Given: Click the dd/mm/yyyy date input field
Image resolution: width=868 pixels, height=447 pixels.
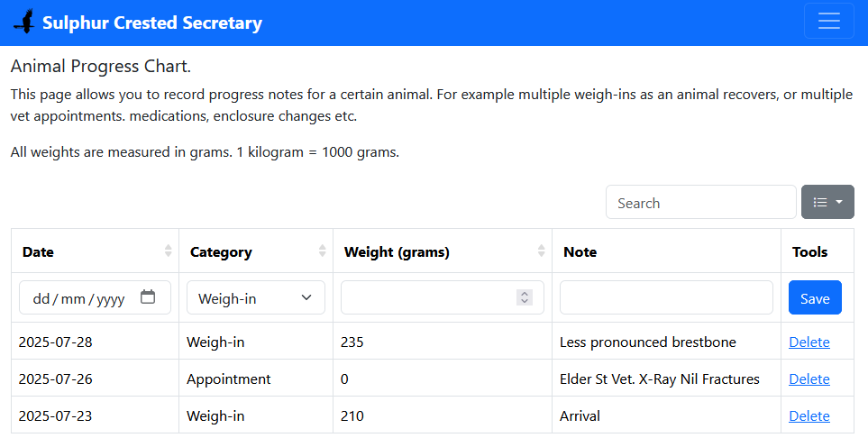Looking at the screenshot, I should [79, 298].
